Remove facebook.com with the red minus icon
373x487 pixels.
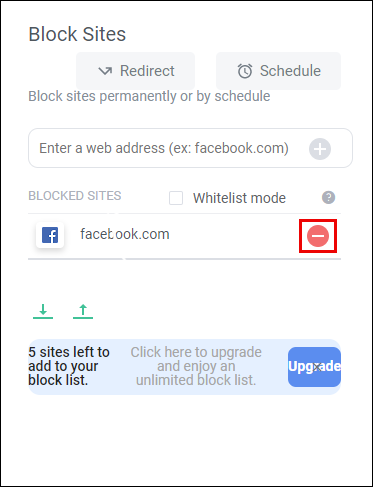coord(318,236)
